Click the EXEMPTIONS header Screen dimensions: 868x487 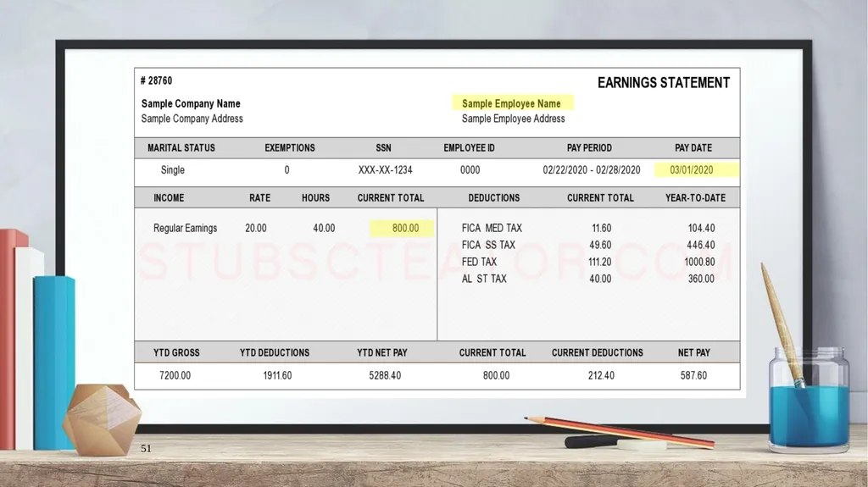pos(290,147)
